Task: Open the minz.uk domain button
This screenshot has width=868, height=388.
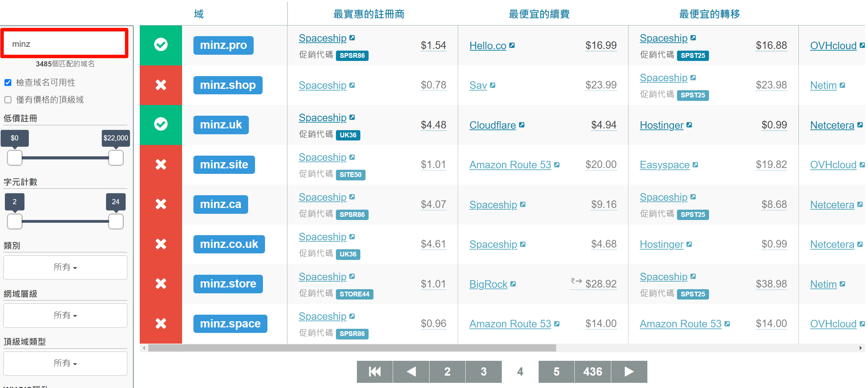Action: tap(221, 125)
